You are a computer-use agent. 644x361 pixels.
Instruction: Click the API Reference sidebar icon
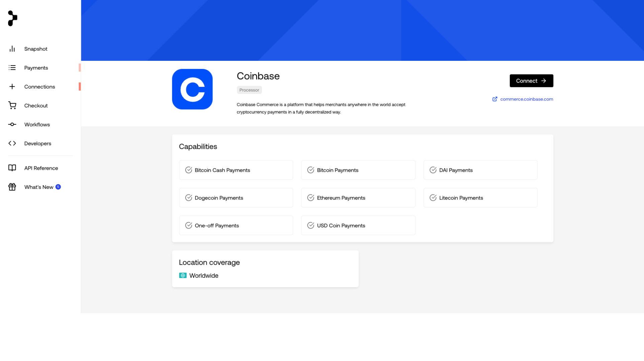pyautogui.click(x=12, y=167)
